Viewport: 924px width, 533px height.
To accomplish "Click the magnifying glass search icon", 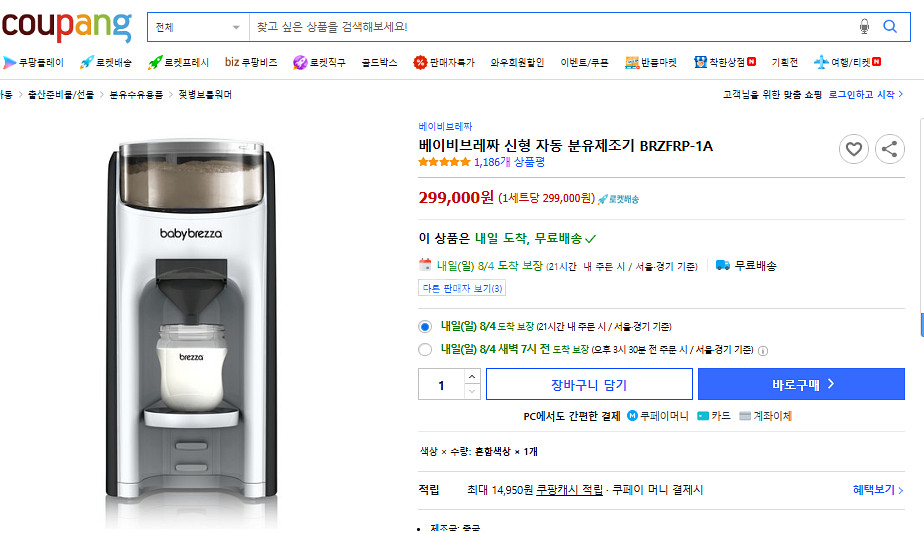I will click(890, 26).
